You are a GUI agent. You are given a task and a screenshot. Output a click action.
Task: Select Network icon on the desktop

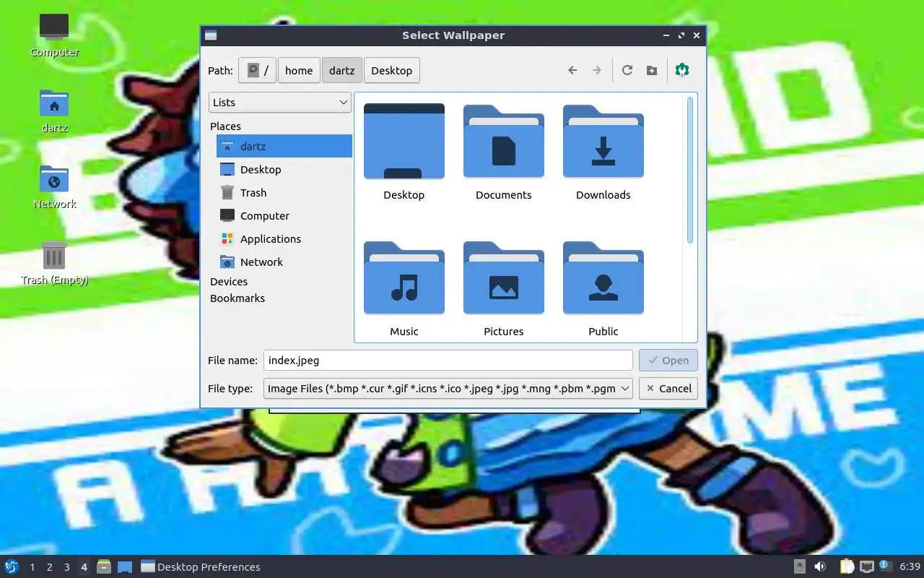54,187
